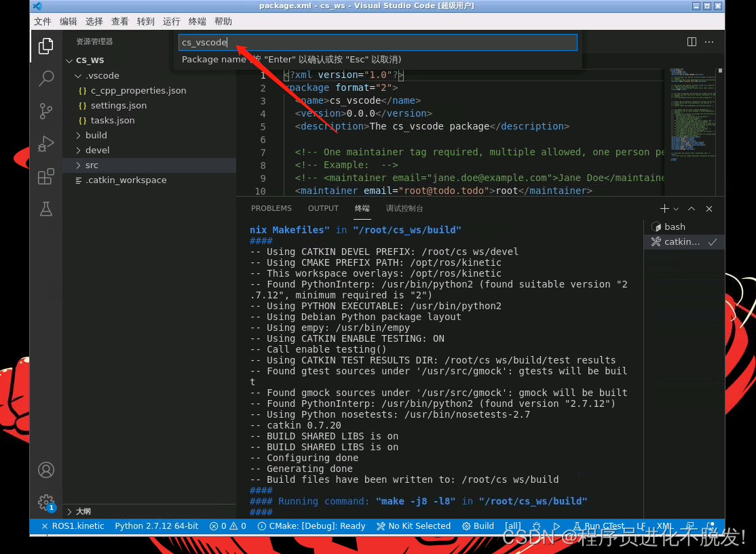The width and height of the screenshot is (756, 554).
Task: Click line 3 name tag in editor
Action: [358, 100]
